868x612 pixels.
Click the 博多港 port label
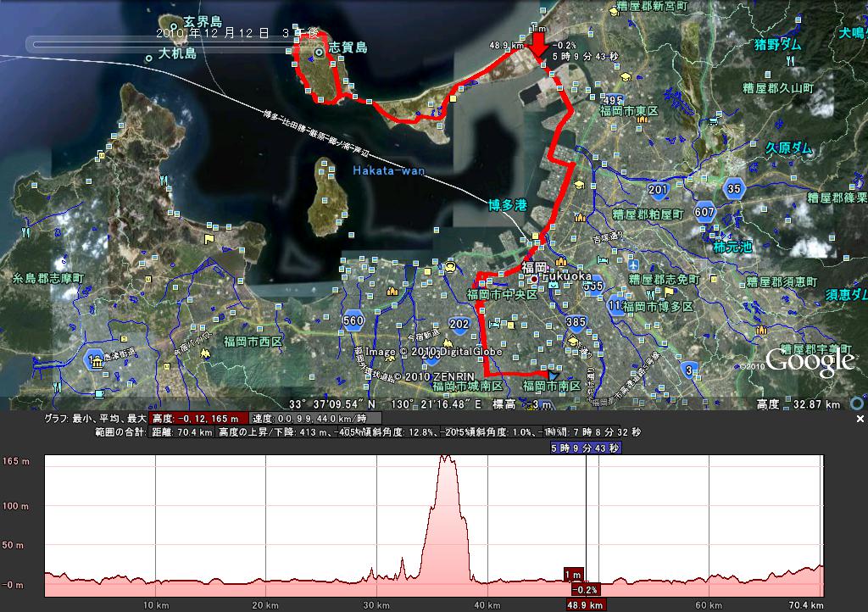[508, 205]
